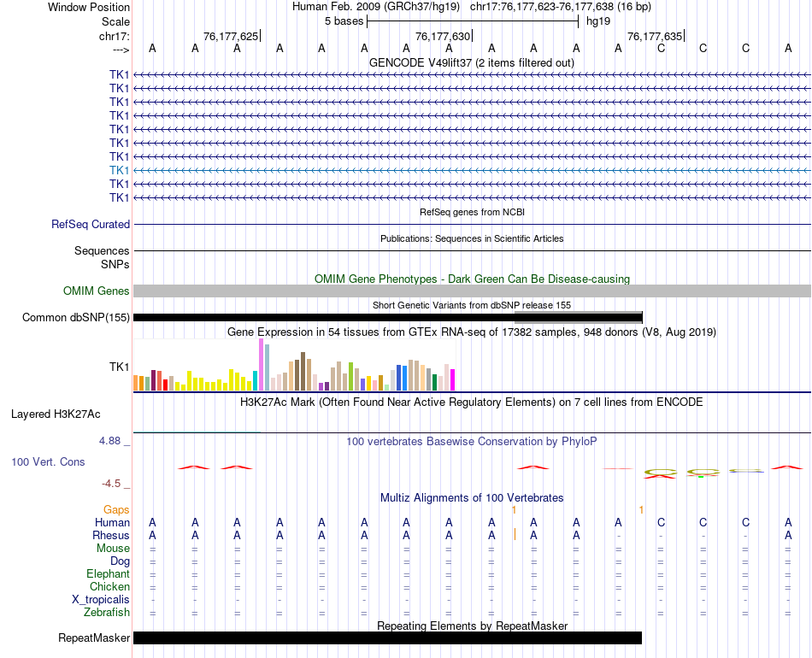Click the 4.88 PhyloP upper scale value

point(109,441)
